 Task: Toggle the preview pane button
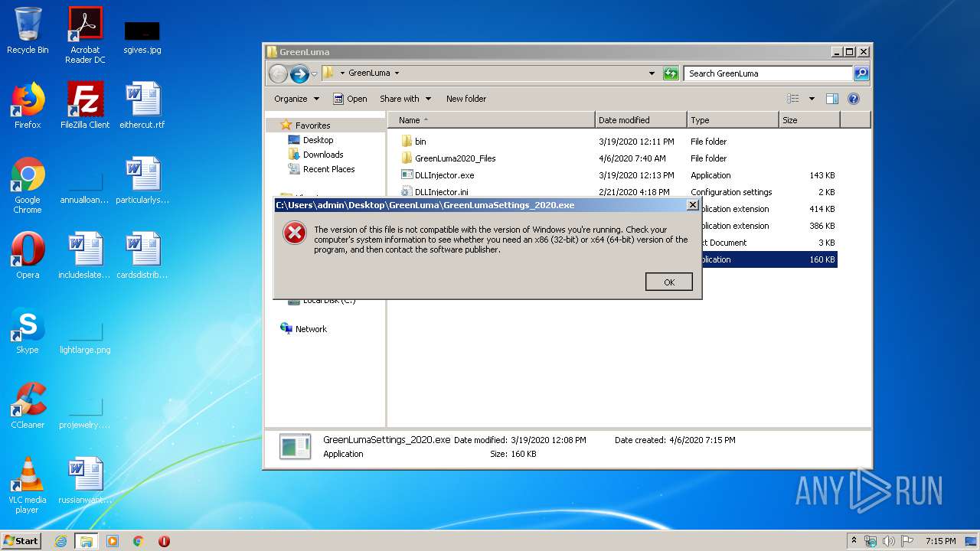coord(832,99)
